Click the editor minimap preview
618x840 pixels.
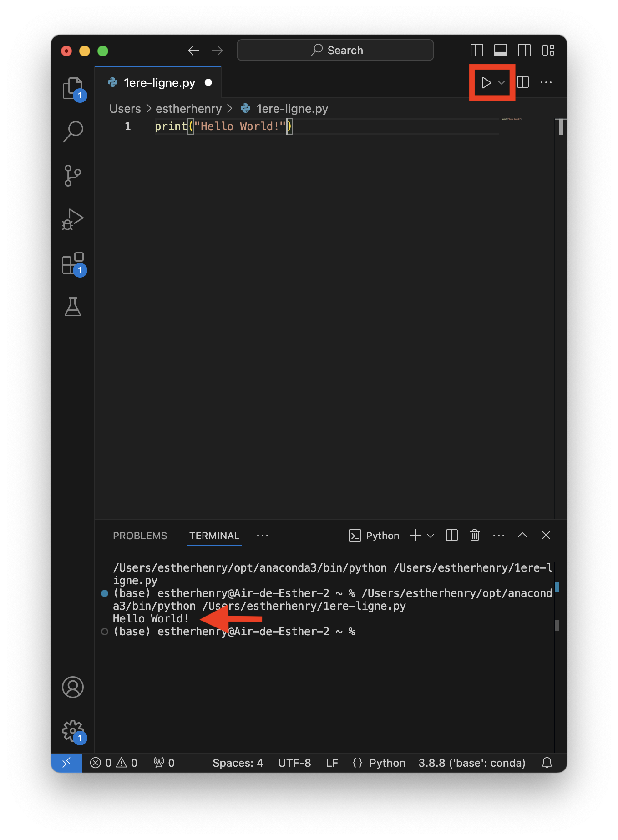[x=512, y=119]
